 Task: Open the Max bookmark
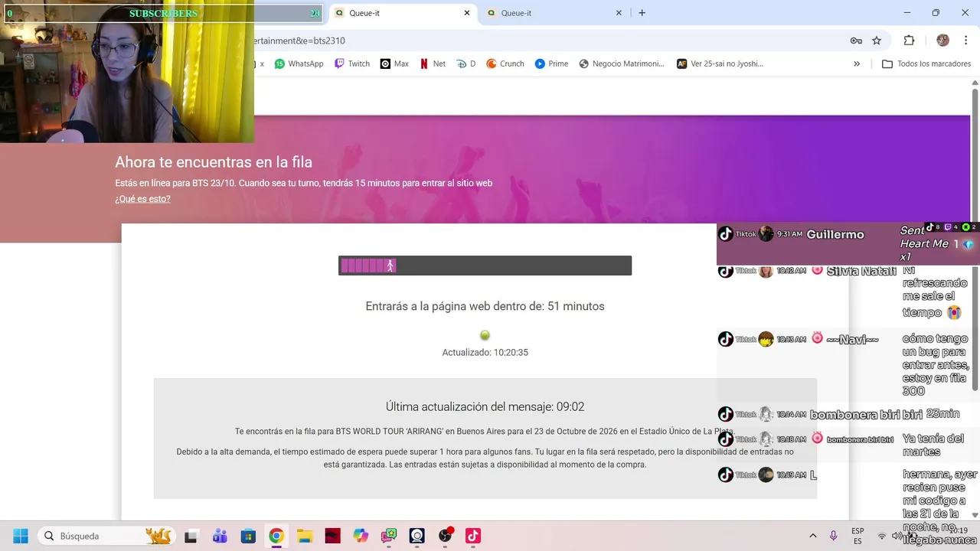point(394,64)
